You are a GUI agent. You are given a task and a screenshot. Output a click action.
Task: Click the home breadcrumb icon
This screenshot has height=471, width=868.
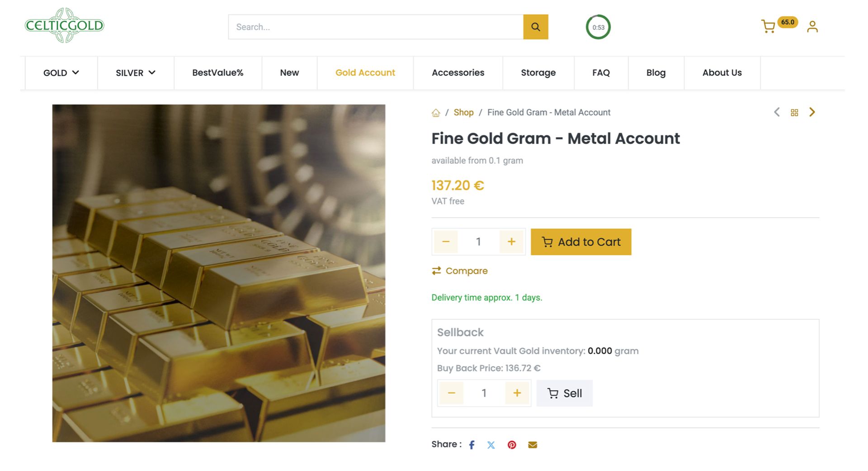(436, 113)
